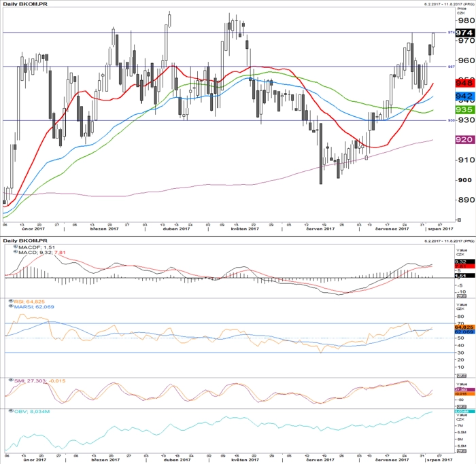
Task: Click the small box icon below price axis
Action: click(x=459, y=220)
